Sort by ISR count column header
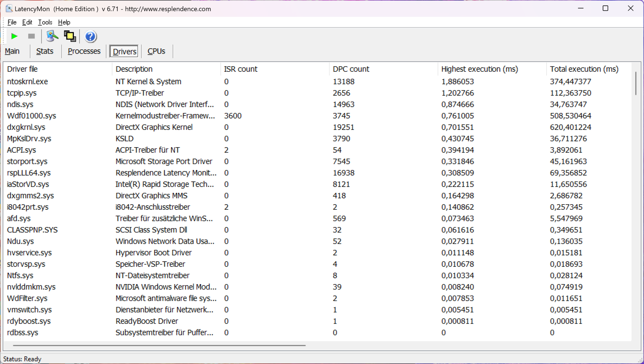 click(240, 69)
